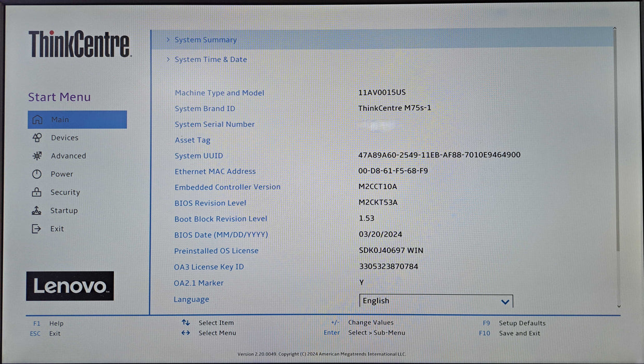
Task: Click the scrollbar down arrow
Action: (x=619, y=306)
